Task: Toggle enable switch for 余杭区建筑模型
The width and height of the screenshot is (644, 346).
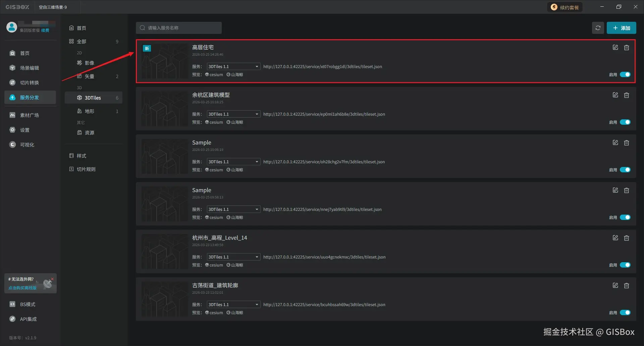Action: pyautogui.click(x=625, y=122)
